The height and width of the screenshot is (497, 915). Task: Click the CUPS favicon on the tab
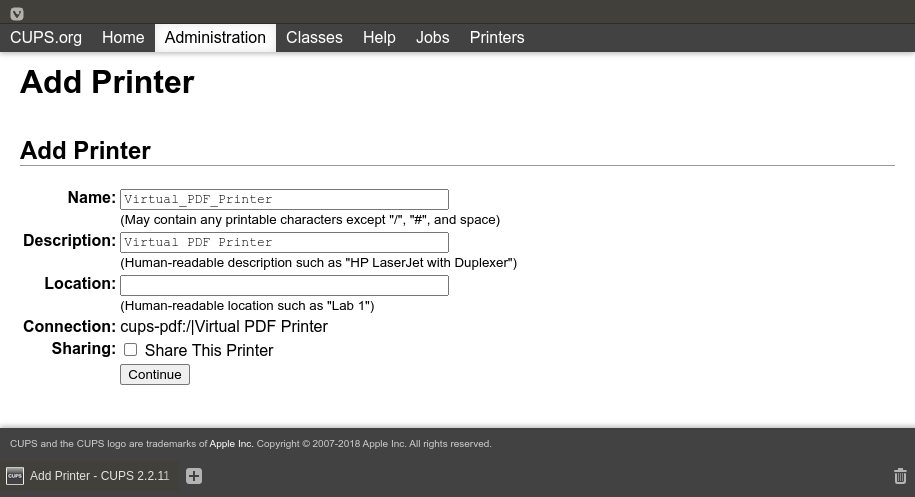click(x=15, y=476)
